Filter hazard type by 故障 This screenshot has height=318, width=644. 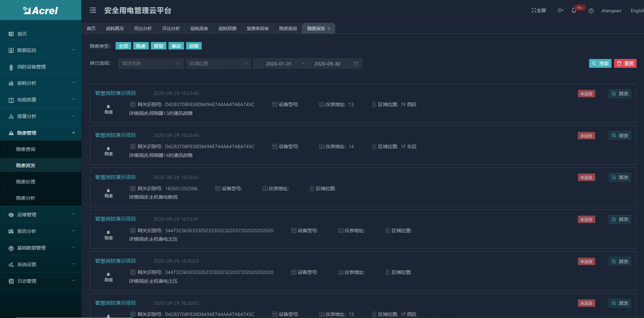pyautogui.click(x=194, y=46)
